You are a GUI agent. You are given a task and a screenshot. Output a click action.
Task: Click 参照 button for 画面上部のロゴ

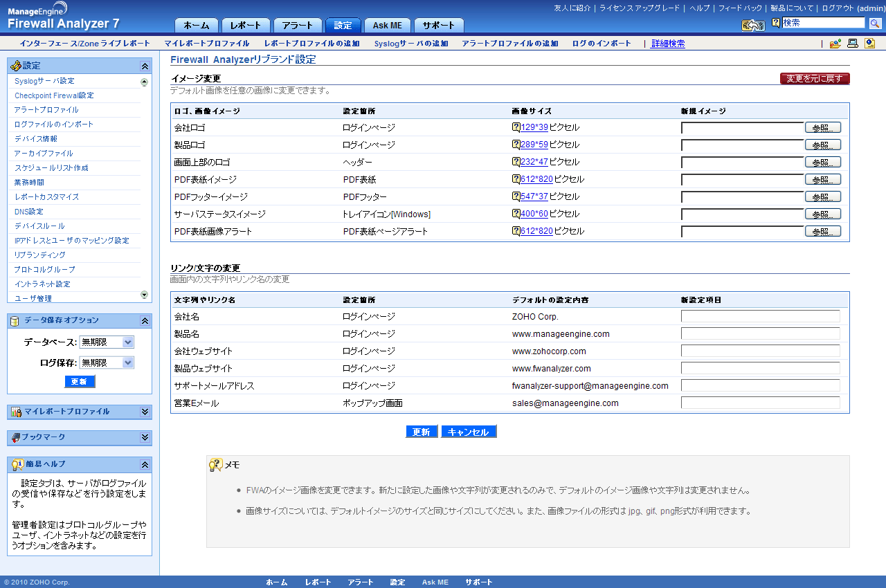[823, 162]
